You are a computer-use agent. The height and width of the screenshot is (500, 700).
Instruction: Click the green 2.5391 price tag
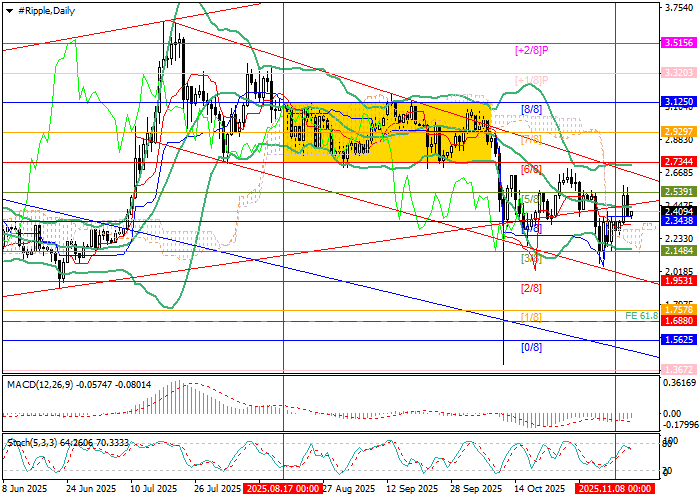pos(680,191)
